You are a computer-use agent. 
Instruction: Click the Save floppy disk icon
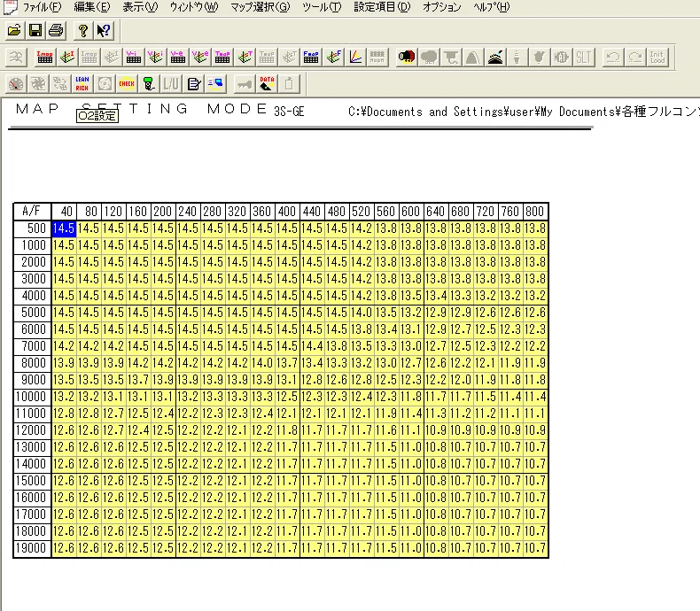[x=35, y=30]
